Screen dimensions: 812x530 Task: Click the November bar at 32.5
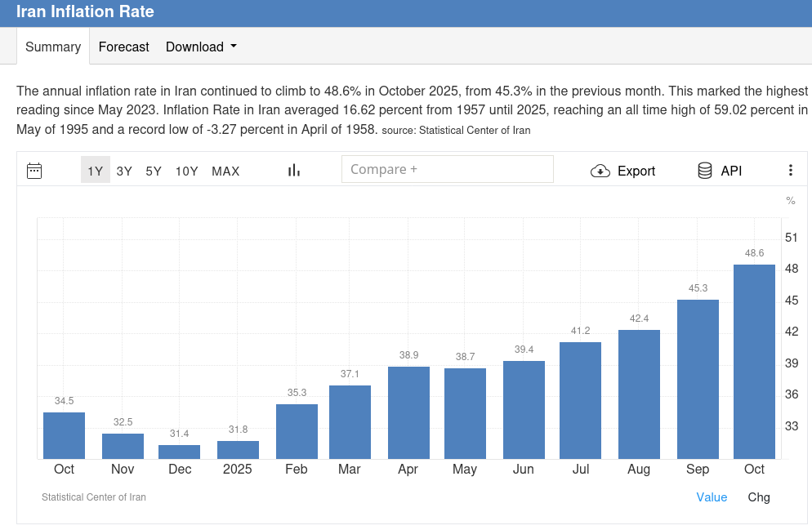(123, 446)
